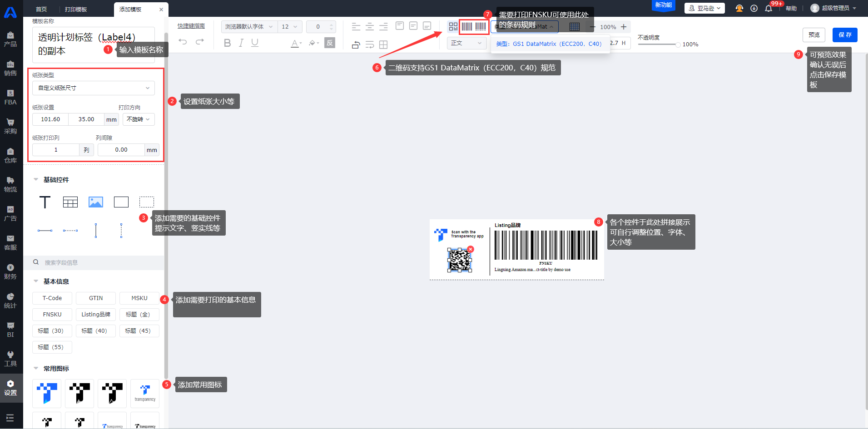Switch to the 打印模板 tab
Screen dimensions: 868x429
(76, 9)
